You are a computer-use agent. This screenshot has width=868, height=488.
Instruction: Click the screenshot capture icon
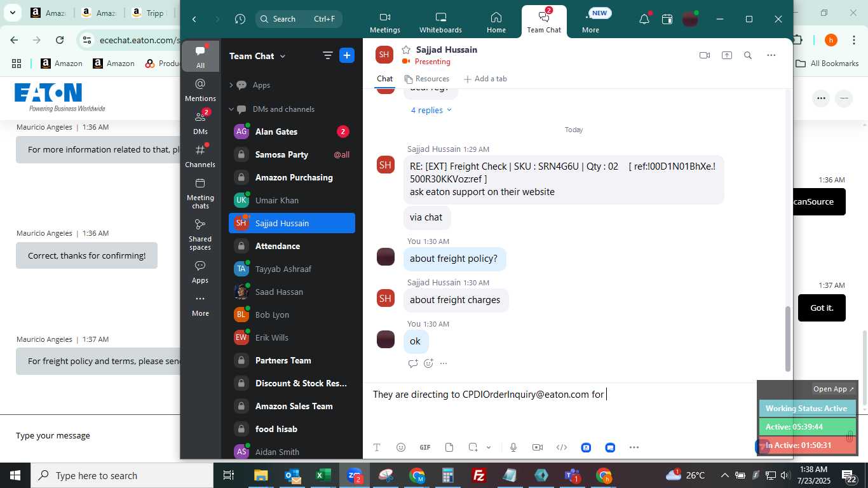[x=473, y=447]
